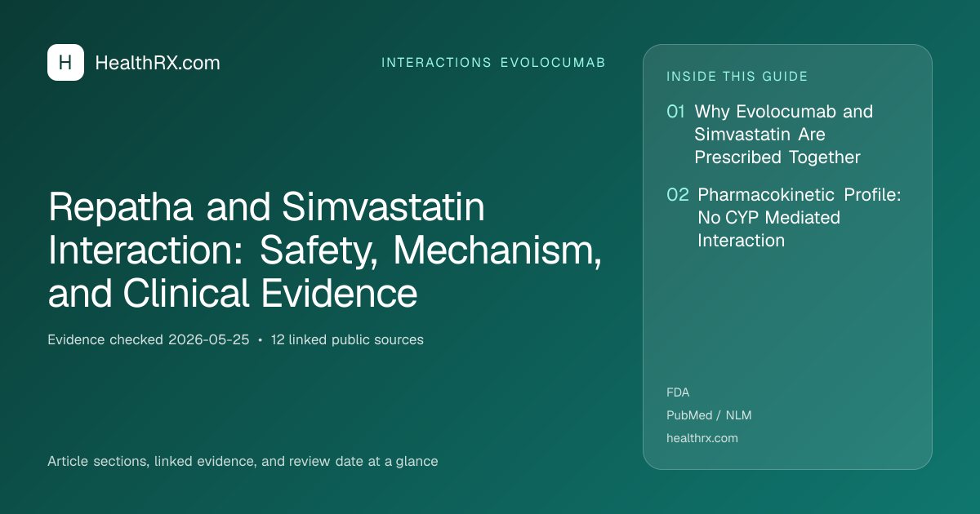This screenshot has width=980, height=514.
Task: Click the "Article sections, linked evidence" footer caption
Action: 243,461
